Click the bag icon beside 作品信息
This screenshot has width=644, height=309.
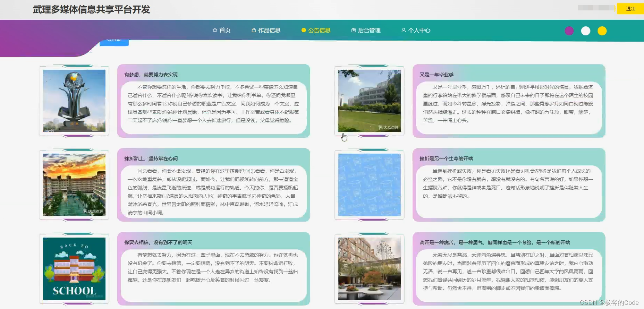pos(254,30)
